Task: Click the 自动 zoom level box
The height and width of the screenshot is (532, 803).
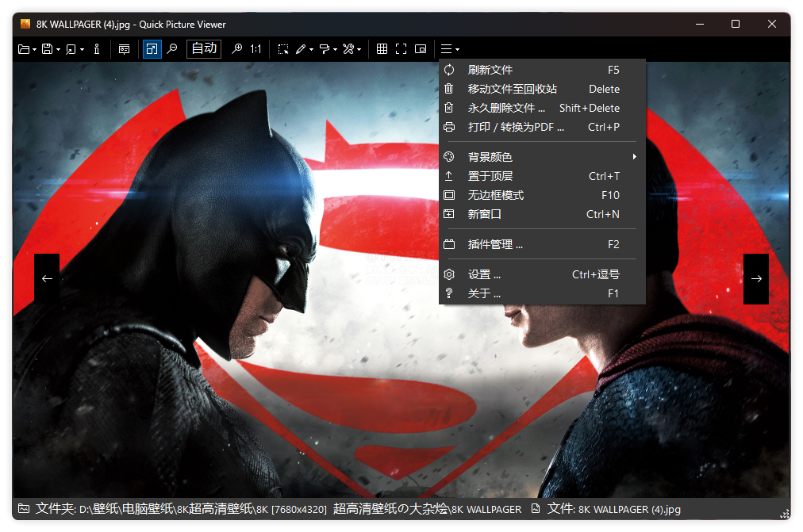Action: 204,49
